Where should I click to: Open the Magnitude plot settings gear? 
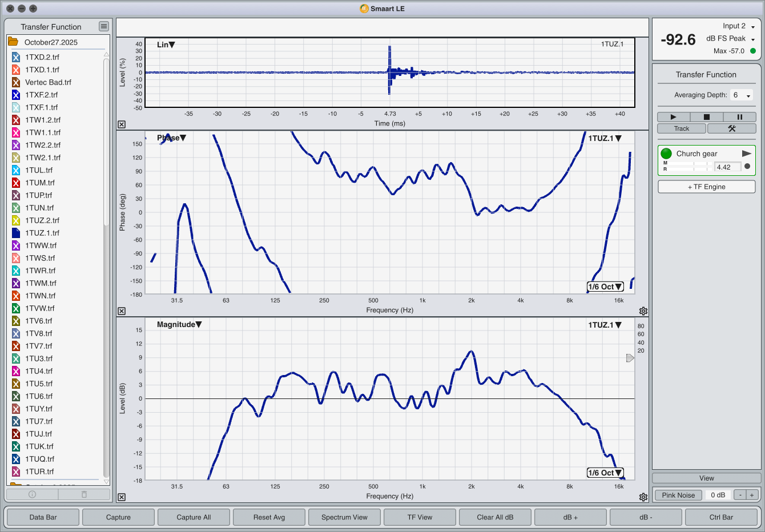tap(643, 497)
